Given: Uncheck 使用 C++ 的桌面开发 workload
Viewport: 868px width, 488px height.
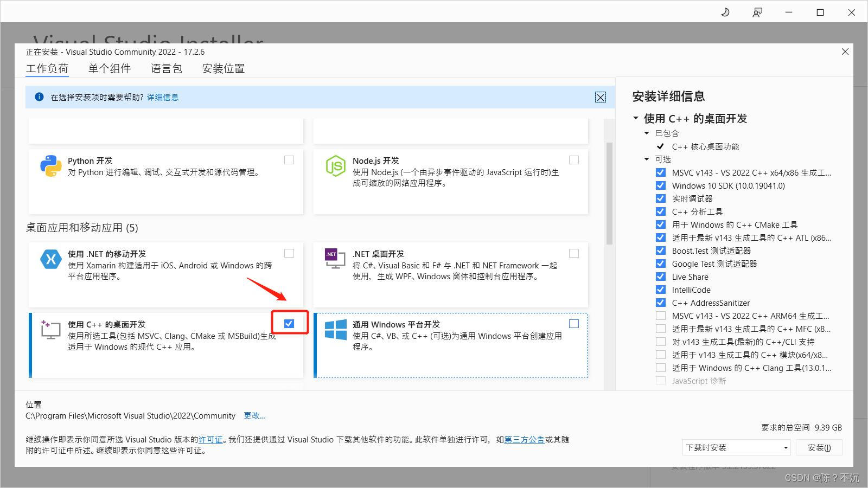Looking at the screenshot, I should pos(289,324).
